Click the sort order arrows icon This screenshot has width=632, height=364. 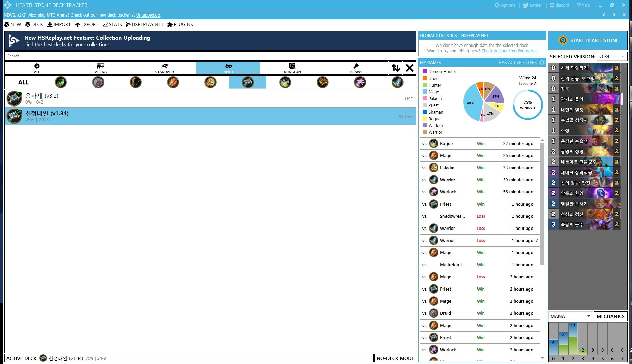[396, 68]
